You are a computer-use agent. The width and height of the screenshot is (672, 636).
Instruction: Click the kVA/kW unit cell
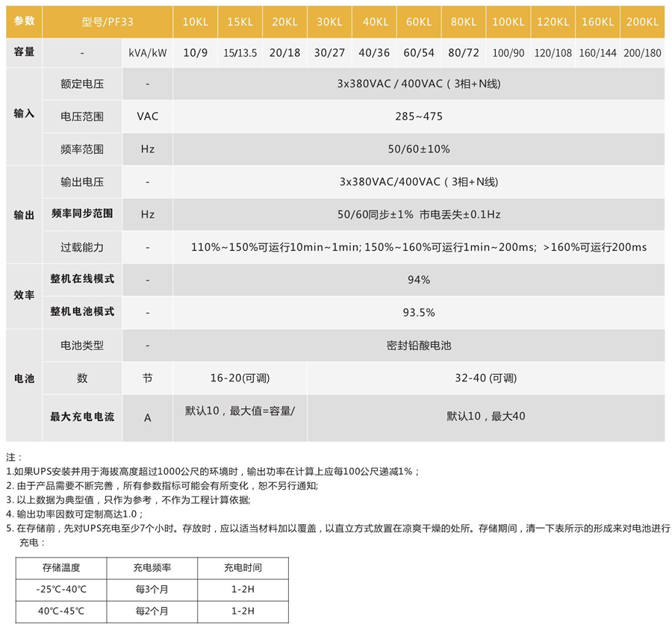[148, 54]
